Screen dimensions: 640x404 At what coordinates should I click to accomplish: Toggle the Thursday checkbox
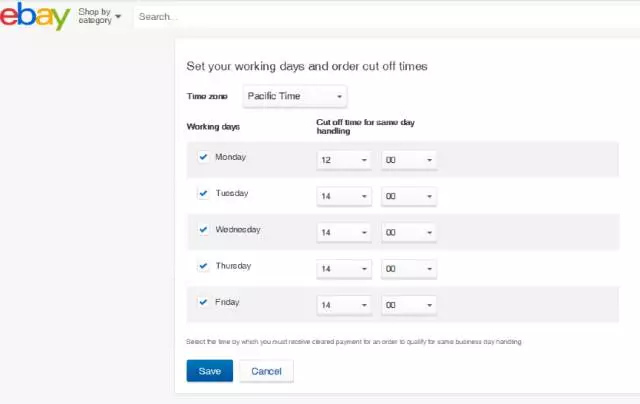204,267
